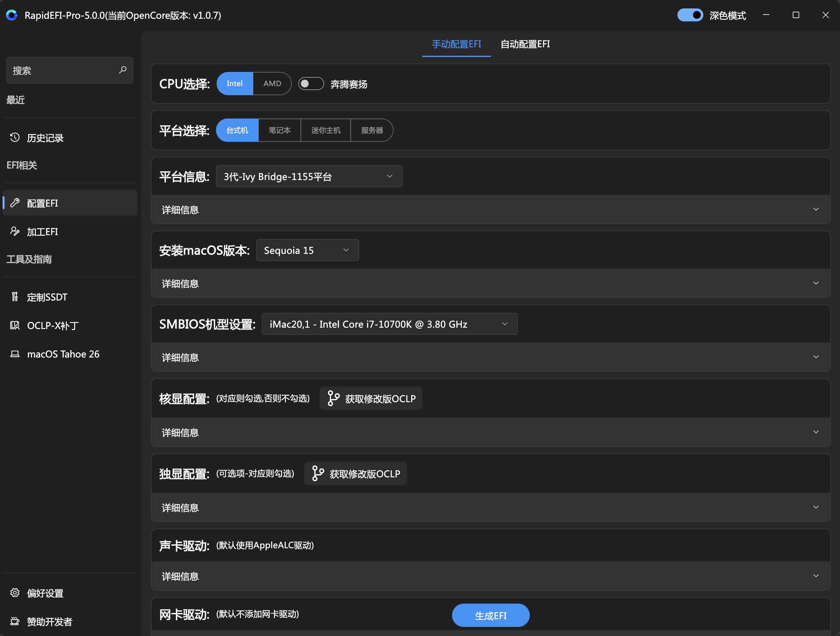Enable the 奔腾赛扬 toggle switch
Viewport: 840px width, 636px height.
(x=311, y=84)
